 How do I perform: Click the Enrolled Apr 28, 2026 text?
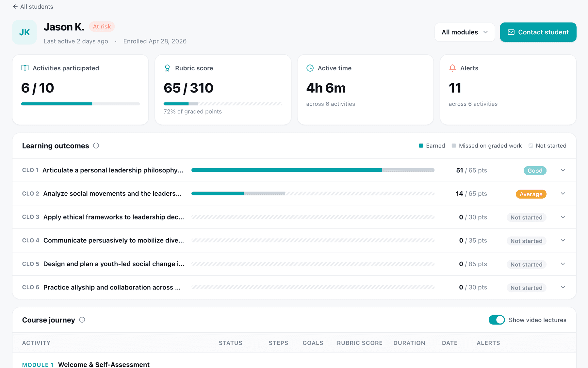[155, 41]
